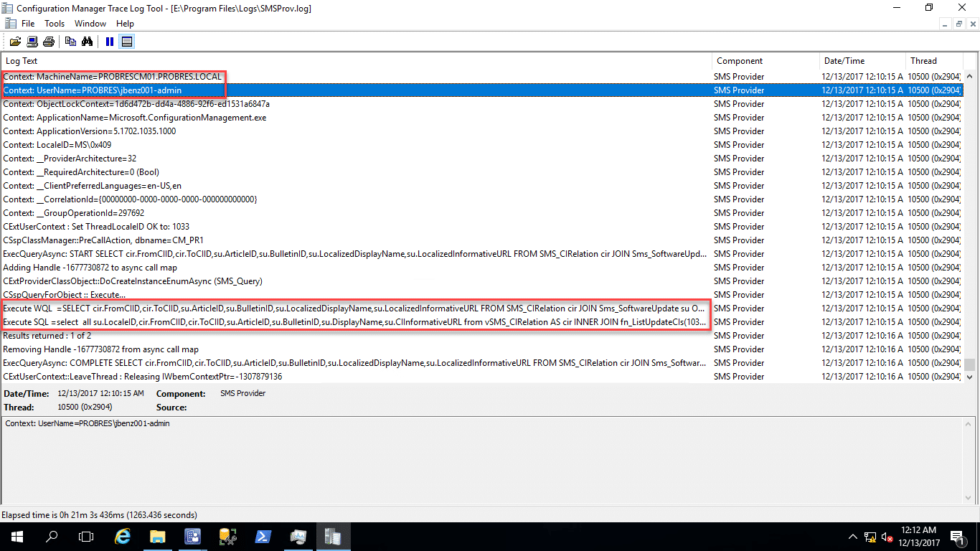Sort by the Component column header
The width and height of the screenshot is (980, 551).
765,61
